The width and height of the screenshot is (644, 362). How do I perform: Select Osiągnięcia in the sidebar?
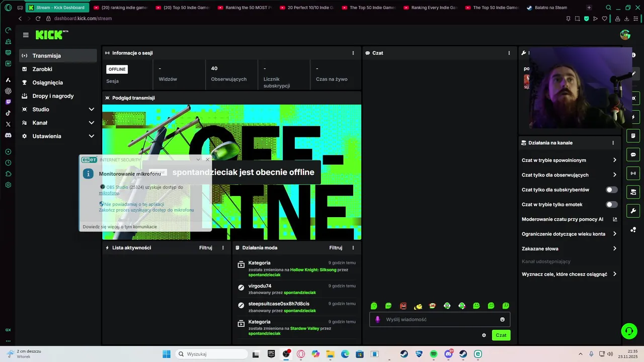pos(58,82)
